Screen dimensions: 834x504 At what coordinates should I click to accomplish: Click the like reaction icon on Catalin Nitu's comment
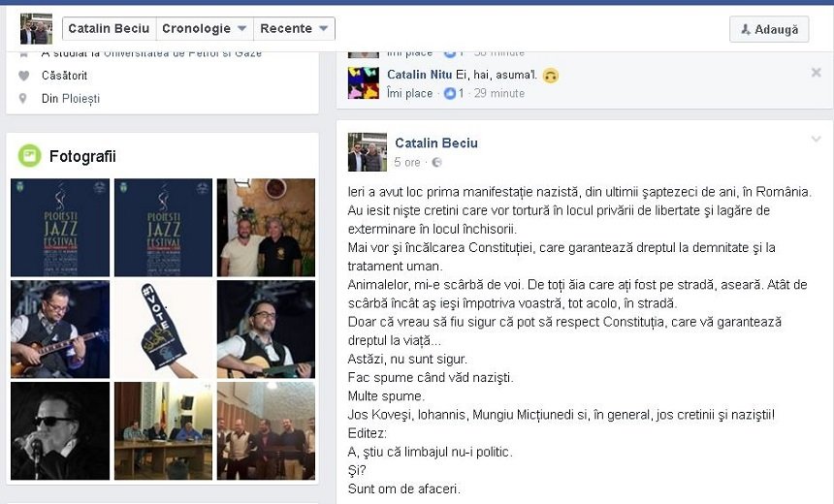click(x=450, y=93)
